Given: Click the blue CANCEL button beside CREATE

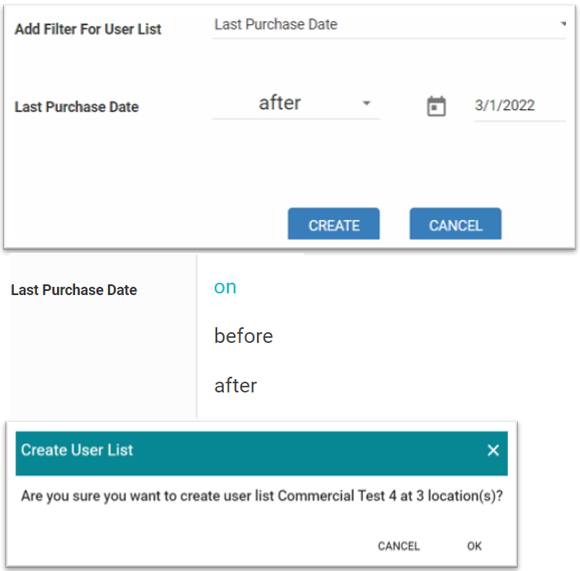Looking at the screenshot, I should pos(455,224).
